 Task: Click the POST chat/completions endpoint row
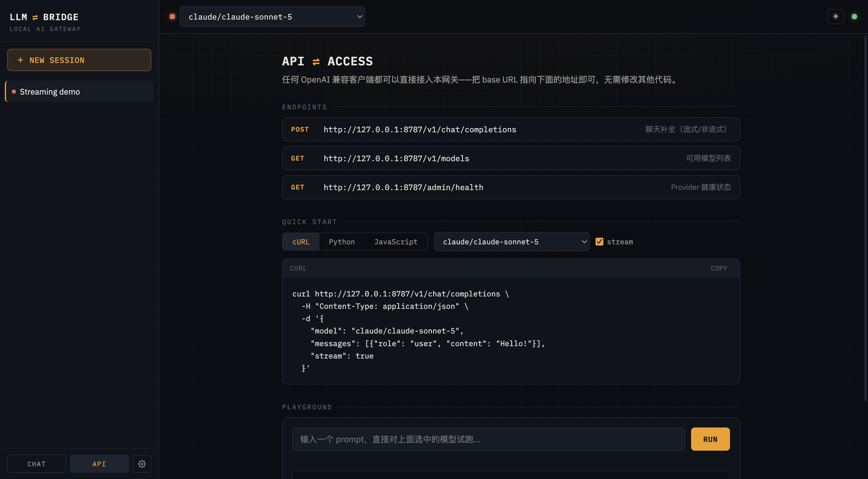(x=511, y=129)
